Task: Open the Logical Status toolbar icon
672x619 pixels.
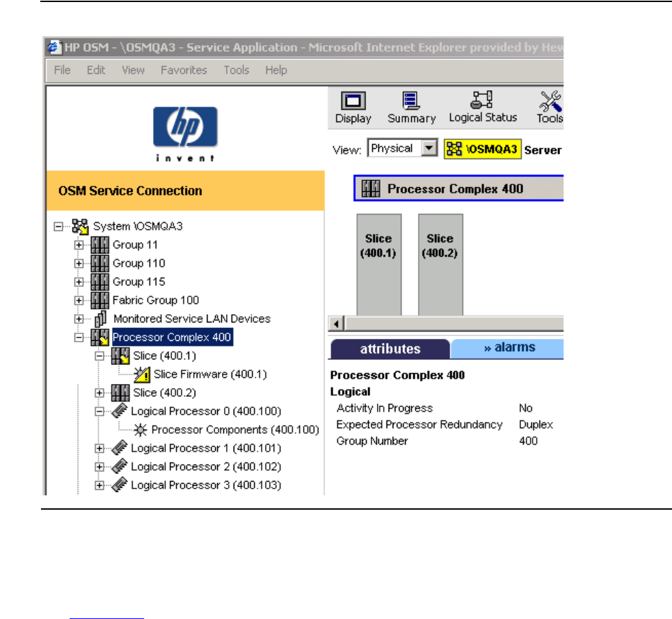Action: click(x=482, y=100)
